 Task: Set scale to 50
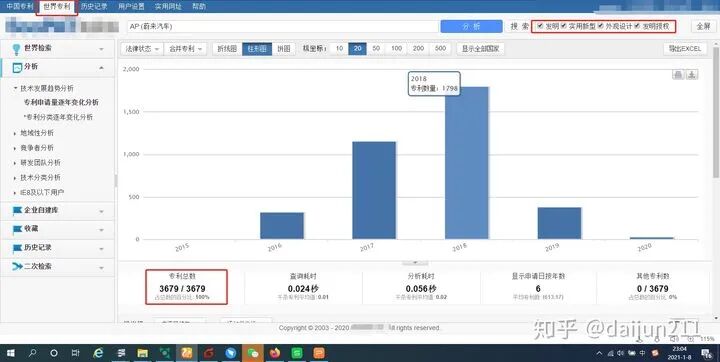(x=376, y=49)
